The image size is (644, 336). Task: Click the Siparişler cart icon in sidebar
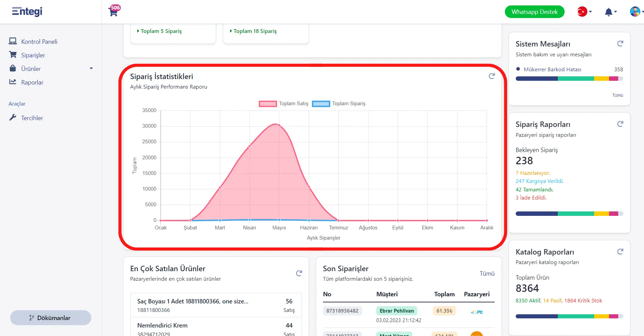tap(13, 55)
